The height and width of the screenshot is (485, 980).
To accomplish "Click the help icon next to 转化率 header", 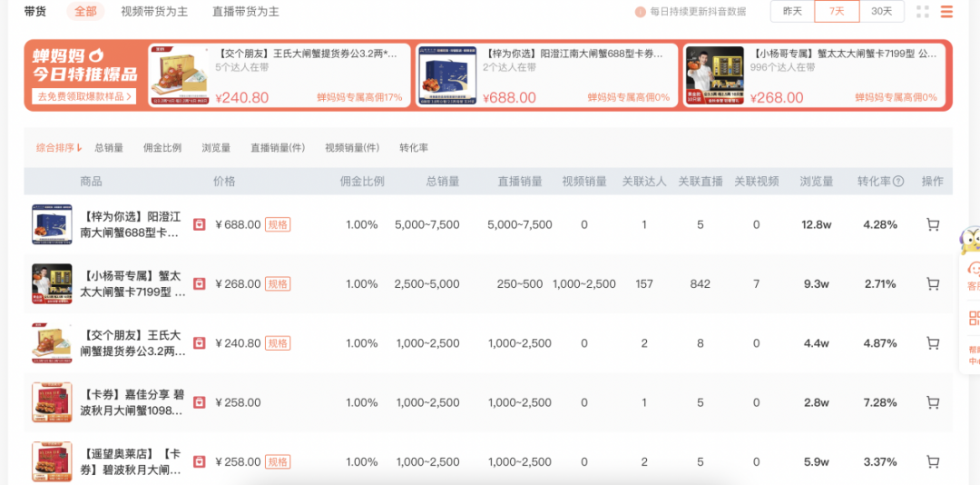I will pos(898,182).
